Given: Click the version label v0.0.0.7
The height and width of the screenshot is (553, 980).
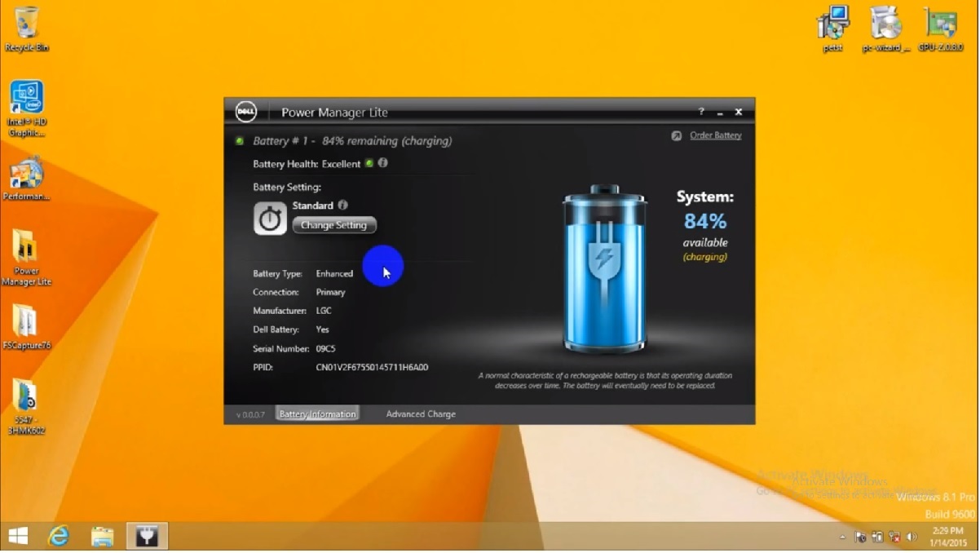Looking at the screenshot, I should point(251,415).
